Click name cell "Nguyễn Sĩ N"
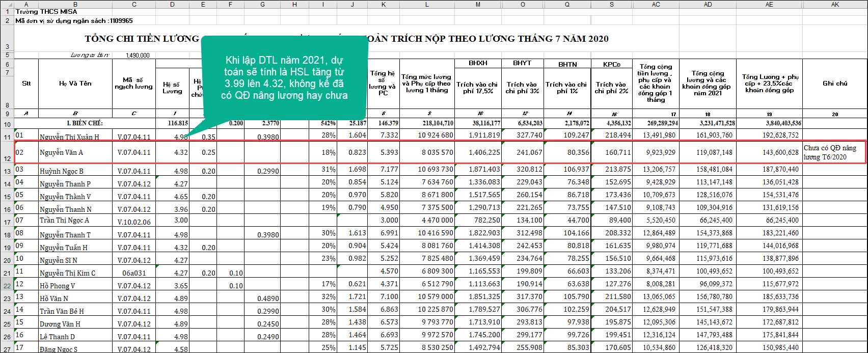Screen dimensions: 868x353 click(75, 259)
